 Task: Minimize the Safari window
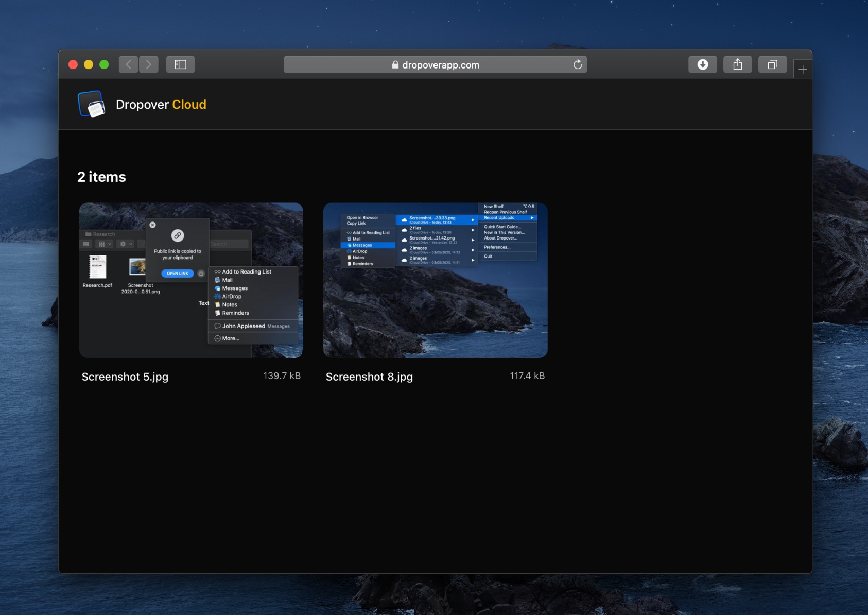click(x=89, y=64)
